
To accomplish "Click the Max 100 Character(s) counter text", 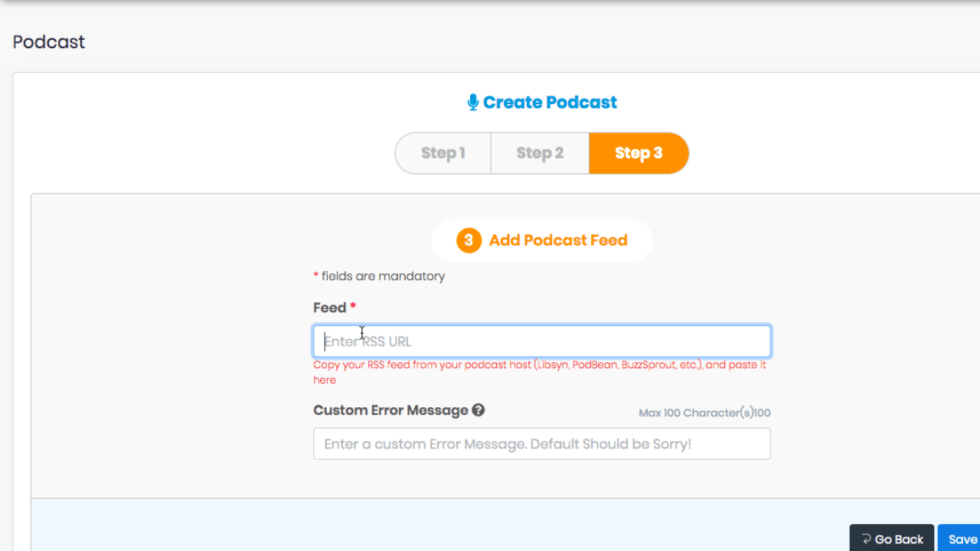I will pyautogui.click(x=704, y=413).
